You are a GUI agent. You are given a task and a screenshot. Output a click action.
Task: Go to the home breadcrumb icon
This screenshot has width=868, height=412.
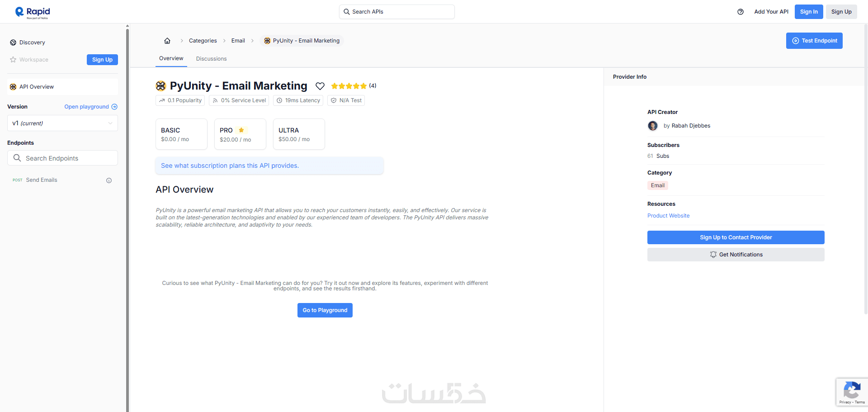pyautogui.click(x=167, y=41)
